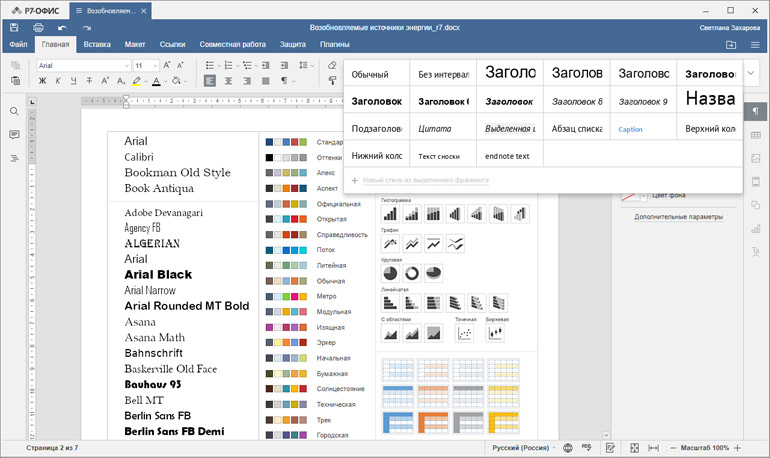Undo the last action
Viewport: 770px width, 458px height.
click(62, 27)
